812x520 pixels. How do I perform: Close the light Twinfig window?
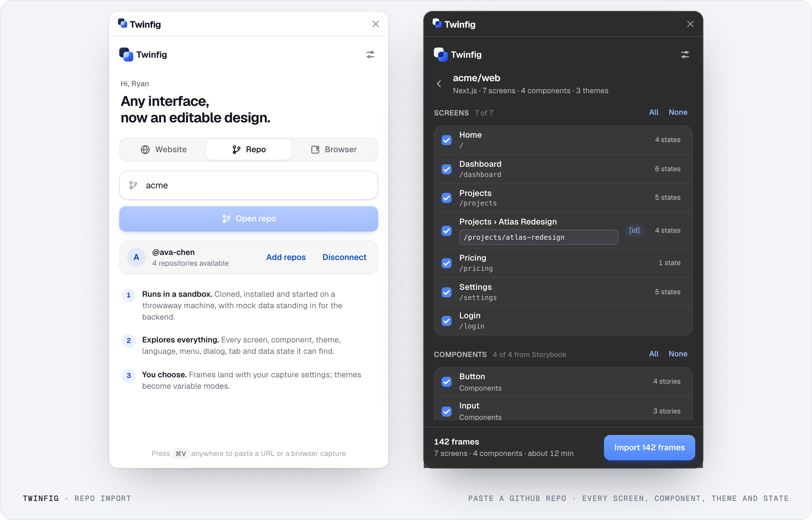click(376, 24)
